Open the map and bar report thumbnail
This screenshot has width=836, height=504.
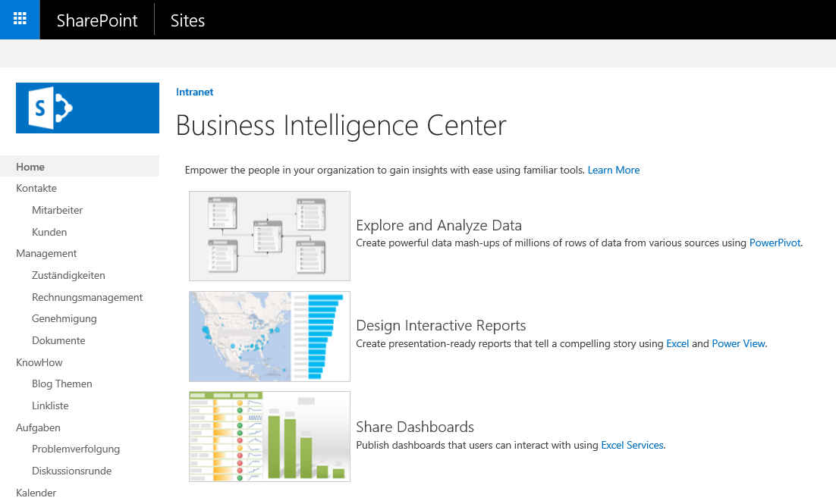coord(270,337)
